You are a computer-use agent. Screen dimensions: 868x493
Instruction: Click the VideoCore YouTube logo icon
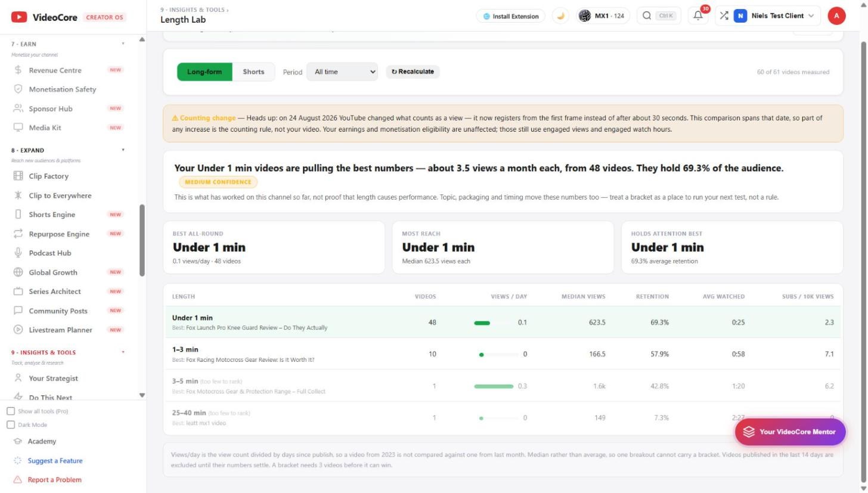click(x=19, y=17)
